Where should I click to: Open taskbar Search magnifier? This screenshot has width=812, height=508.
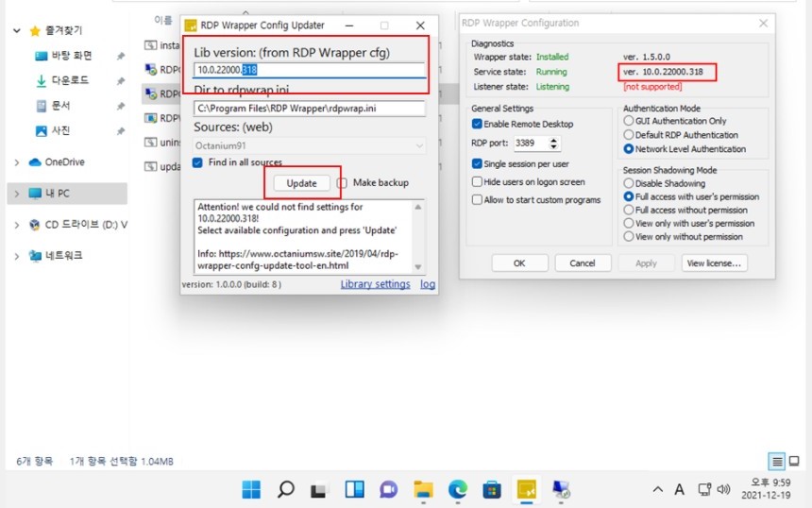pos(286,489)
